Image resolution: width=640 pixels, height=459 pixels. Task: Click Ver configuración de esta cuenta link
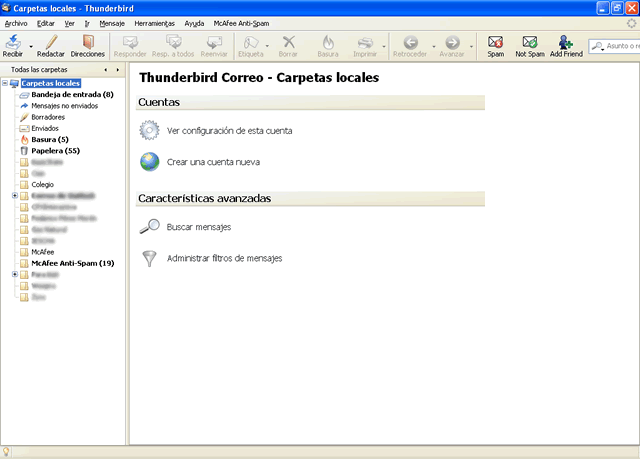click(x=229, y=131)
